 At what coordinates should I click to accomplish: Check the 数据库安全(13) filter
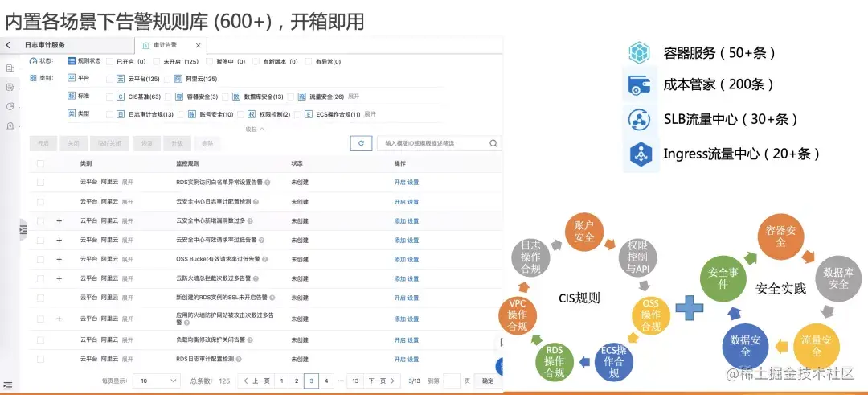[225, 97]
